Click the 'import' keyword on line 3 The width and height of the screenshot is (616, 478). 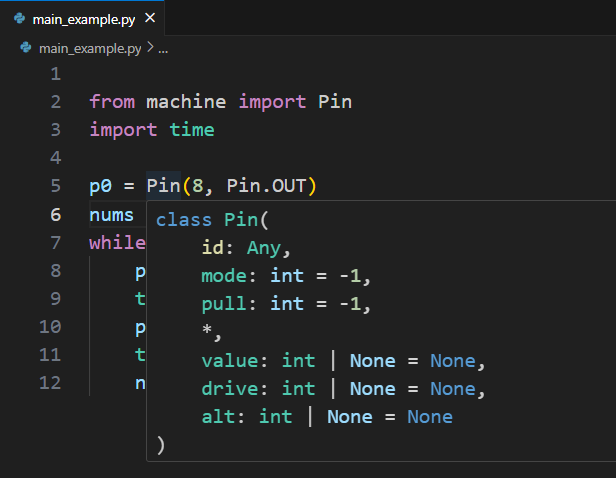pyautogui.click(x=123, y=130)
